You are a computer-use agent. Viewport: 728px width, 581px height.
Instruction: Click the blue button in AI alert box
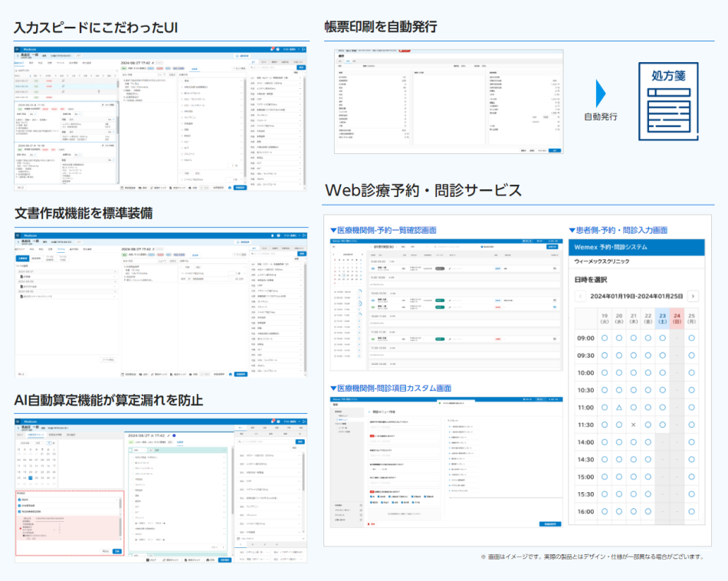point(116,551)
